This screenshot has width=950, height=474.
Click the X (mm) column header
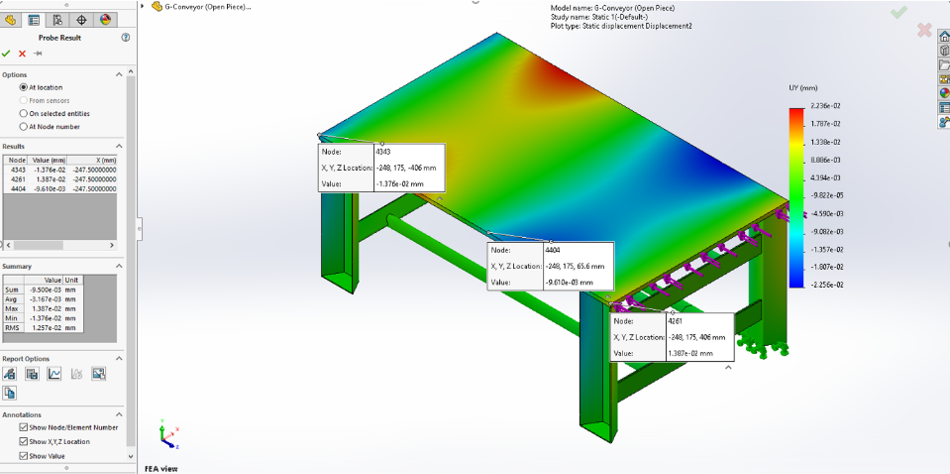point(92,160)
